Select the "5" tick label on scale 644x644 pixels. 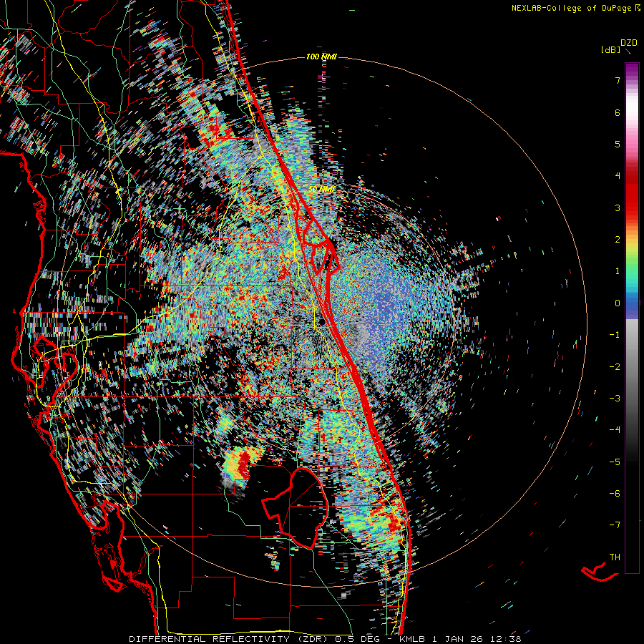(x=618, y=145)
